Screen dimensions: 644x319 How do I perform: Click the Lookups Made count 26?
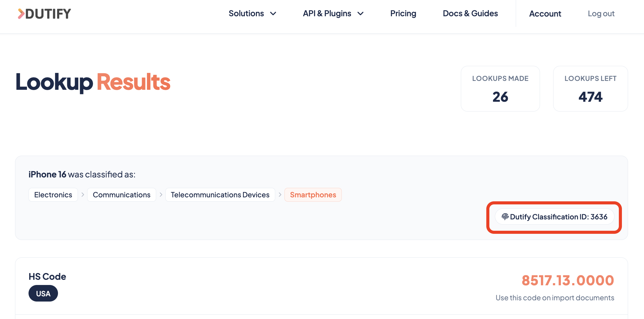(500, 97)
